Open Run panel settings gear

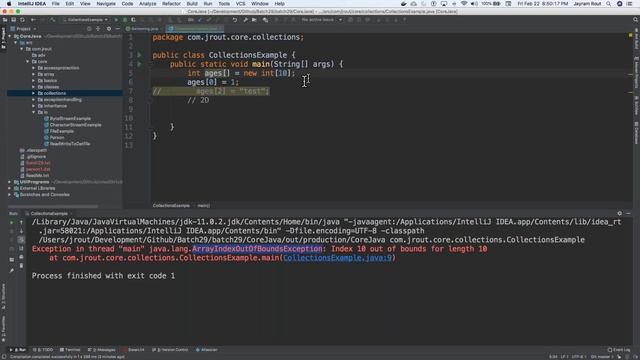[620, 213]
